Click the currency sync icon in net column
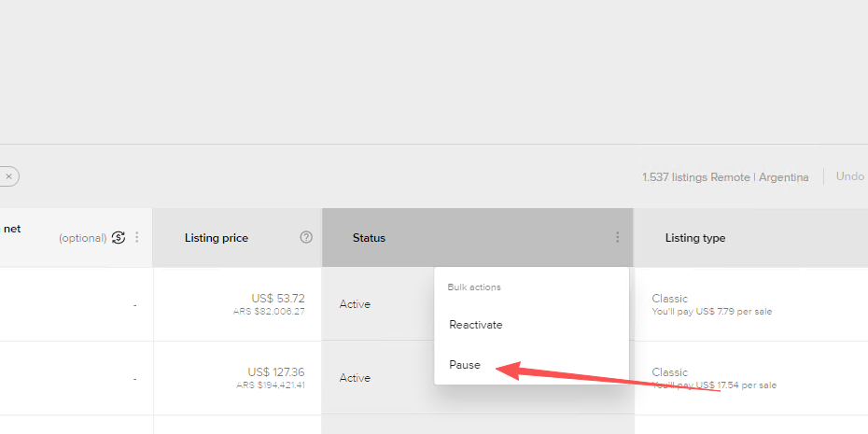868x434 pixels. 119,237
